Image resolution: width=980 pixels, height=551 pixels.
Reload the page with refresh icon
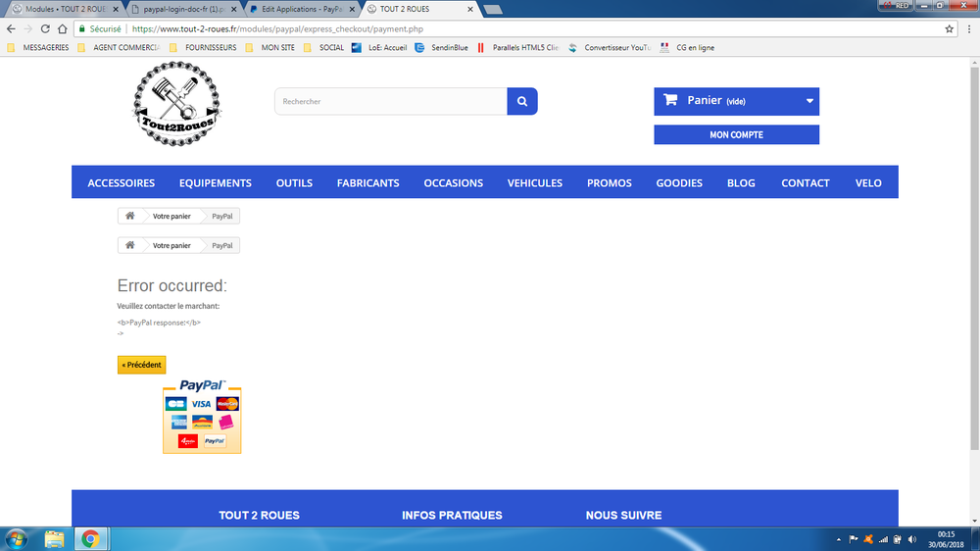pos(45,28)
